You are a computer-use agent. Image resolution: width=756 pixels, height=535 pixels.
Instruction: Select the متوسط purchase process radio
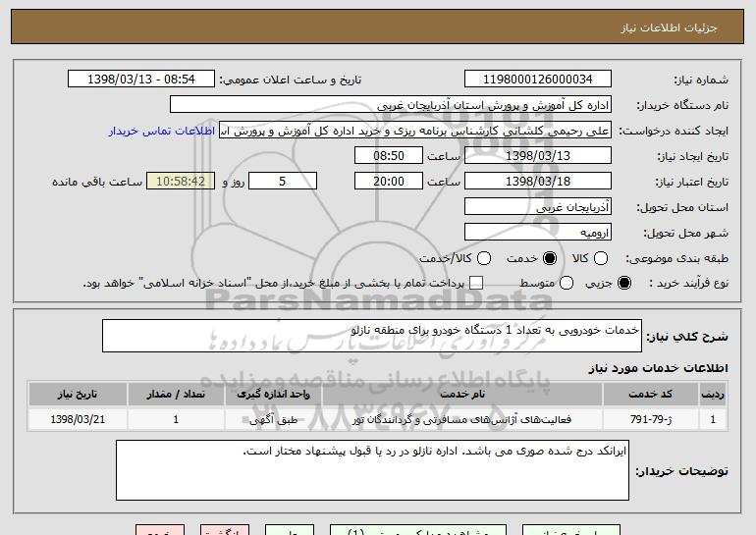point(567,283)
